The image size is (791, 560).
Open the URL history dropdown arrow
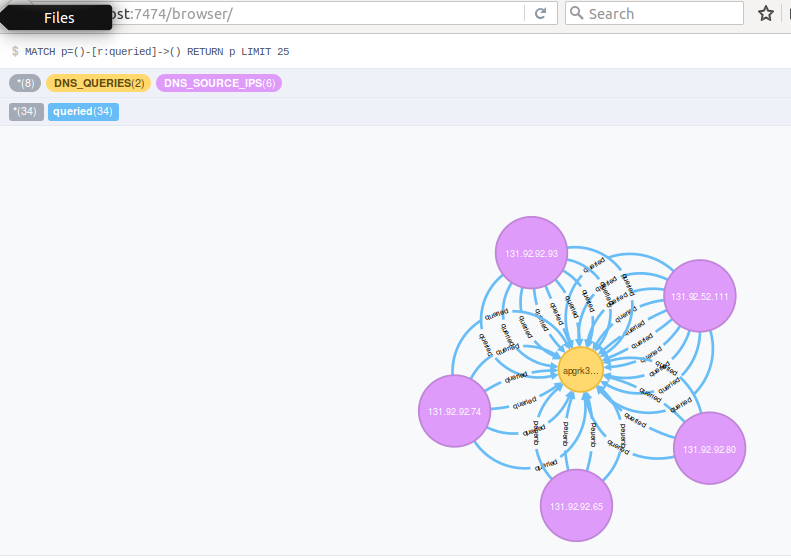(x=515, y=14)
